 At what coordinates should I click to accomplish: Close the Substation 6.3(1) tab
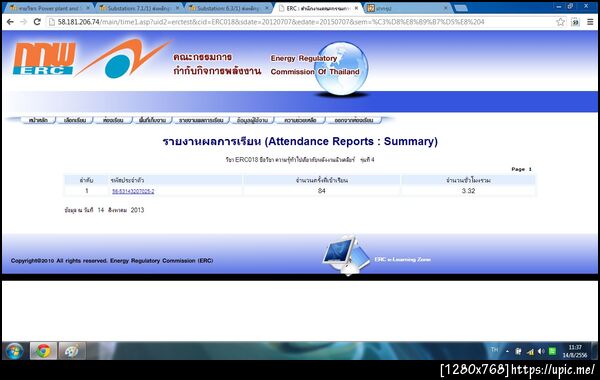coord(267,8)
